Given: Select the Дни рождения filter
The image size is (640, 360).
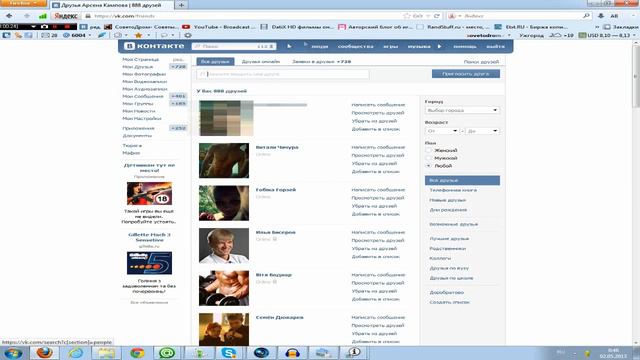Looking at the screenshot, I should 448,210.
